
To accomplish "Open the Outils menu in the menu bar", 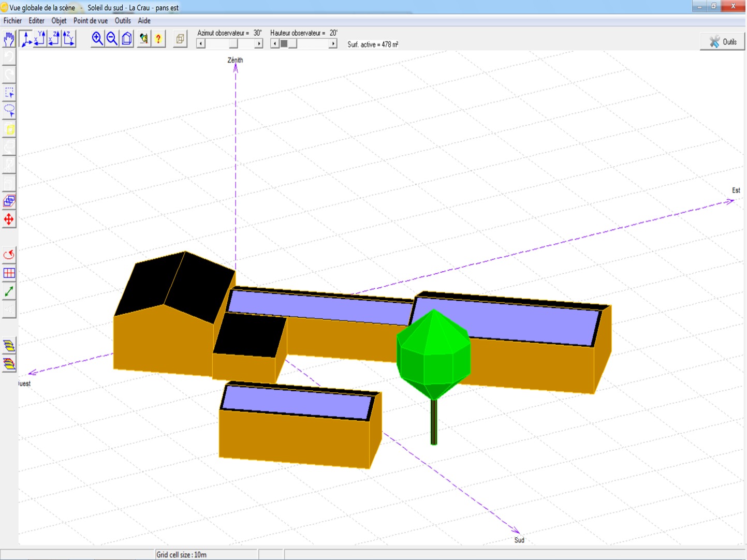I will tap(123, 21).
